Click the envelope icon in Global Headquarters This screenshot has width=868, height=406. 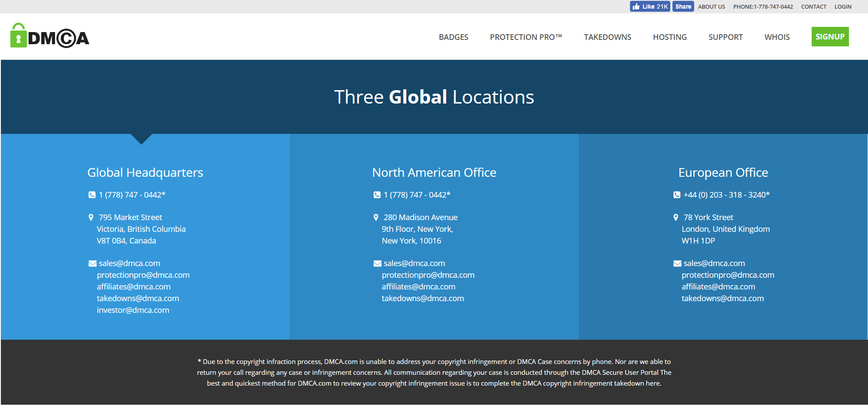(x=92, y=263)
